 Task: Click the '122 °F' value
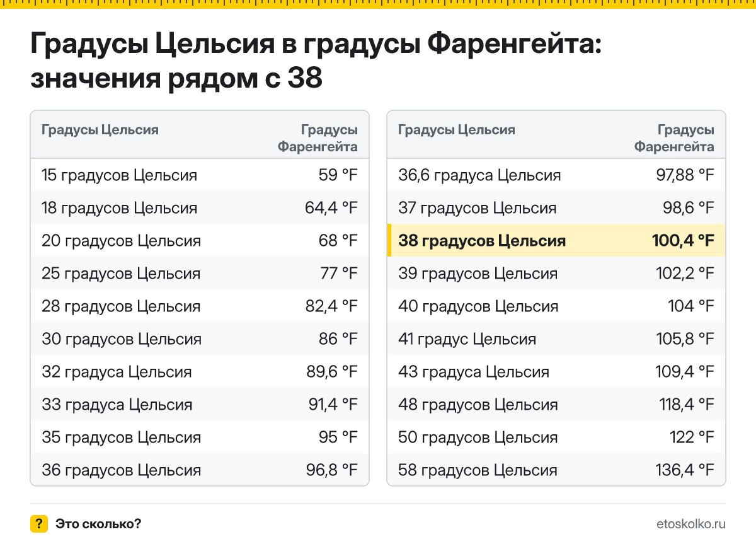click(692, 437)
